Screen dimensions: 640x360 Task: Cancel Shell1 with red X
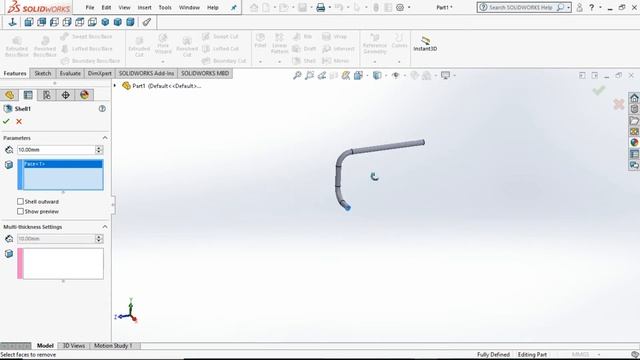pyautogui.click(x=19, y=121)
